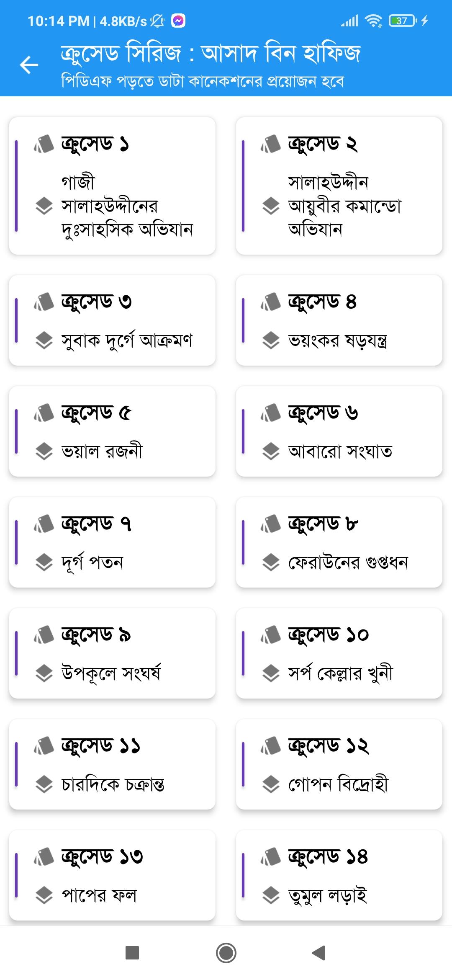Screen dimensions: 452x980
Task: Choose ক্রুসেড ৯ উপকূলে সংঘর্ষ
Action: coord(112,653)
